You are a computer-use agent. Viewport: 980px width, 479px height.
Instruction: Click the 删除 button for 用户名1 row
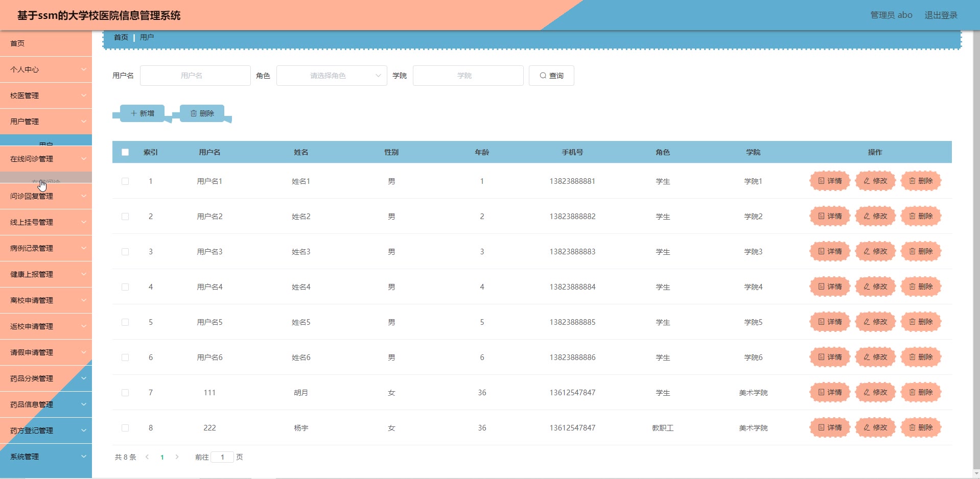[x=921, y=181]
